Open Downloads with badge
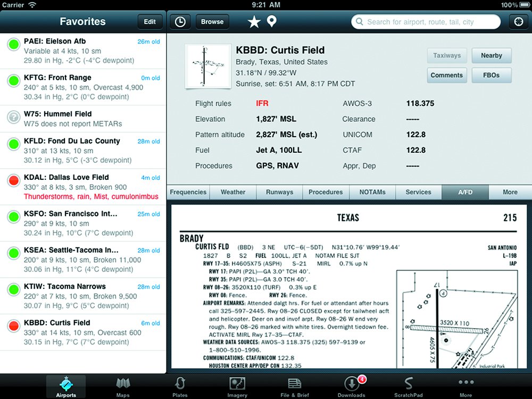Screen dimensions: 532x399 [352, 387]
